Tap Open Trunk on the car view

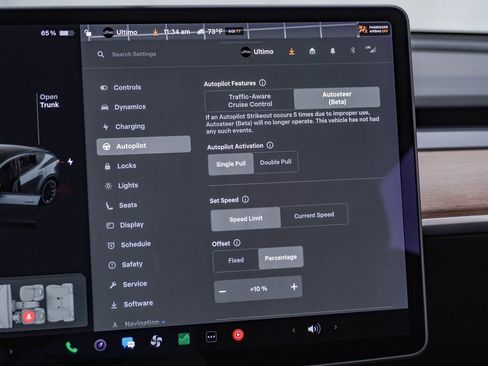pos(49,101)
